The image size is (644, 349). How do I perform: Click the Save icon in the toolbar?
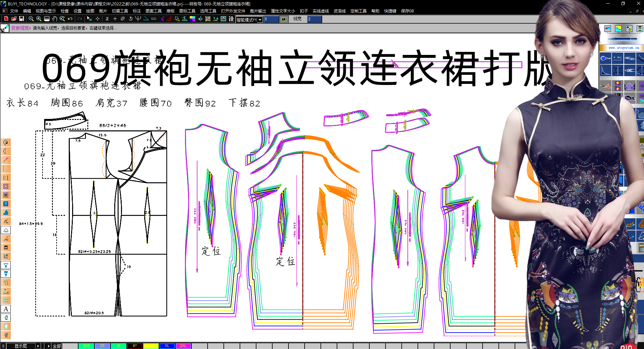(21, 19)
